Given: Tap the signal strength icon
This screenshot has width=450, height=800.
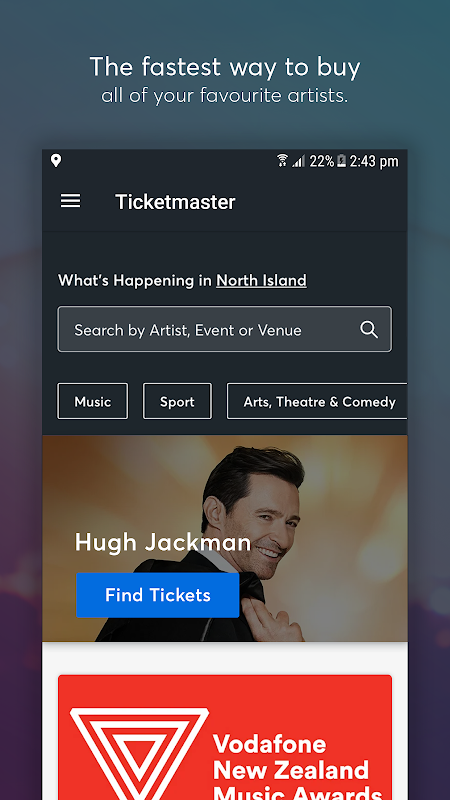Looking at the screenshot, I should pos(298,162).
